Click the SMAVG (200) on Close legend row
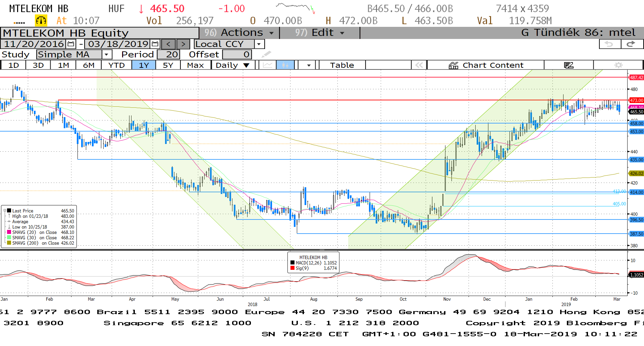 click(41, 243)
